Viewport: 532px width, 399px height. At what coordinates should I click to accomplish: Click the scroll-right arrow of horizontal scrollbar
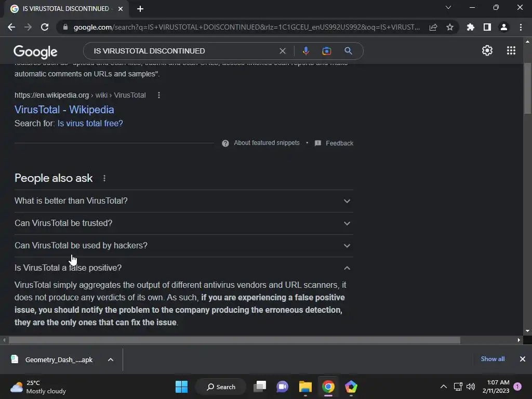519,340
